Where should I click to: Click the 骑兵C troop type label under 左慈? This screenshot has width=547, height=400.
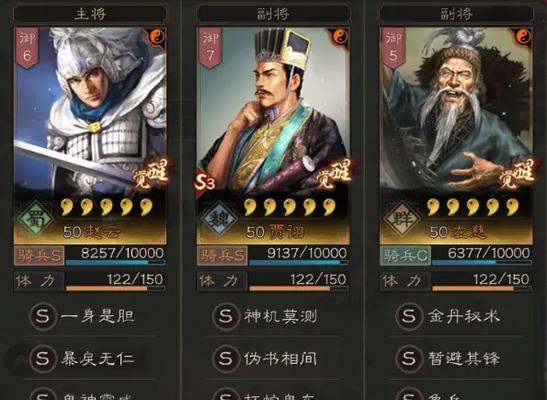(405, 256)
